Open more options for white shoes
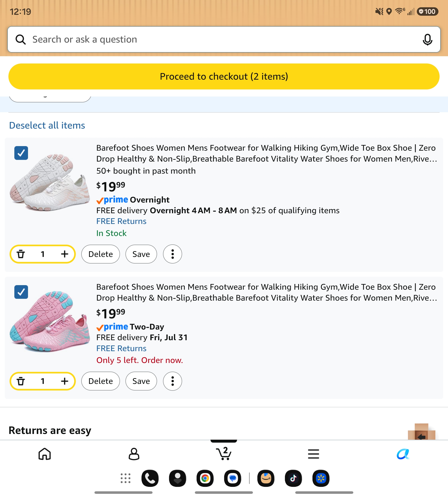Viewport: 448px width, 497px height. [x=173, y=254]
